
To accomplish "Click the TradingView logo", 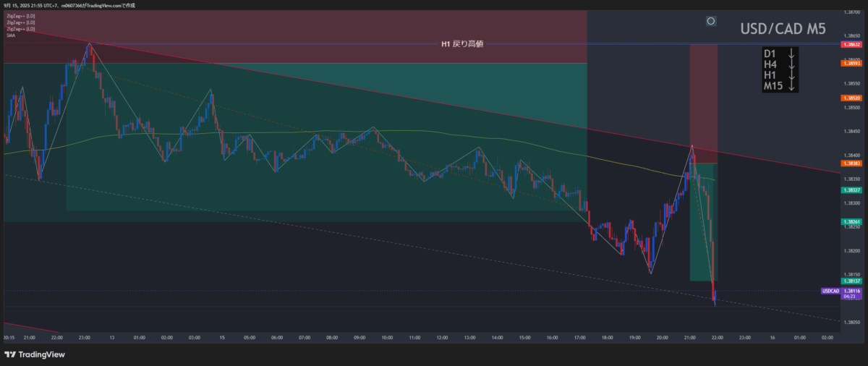I will coord(35,354).
